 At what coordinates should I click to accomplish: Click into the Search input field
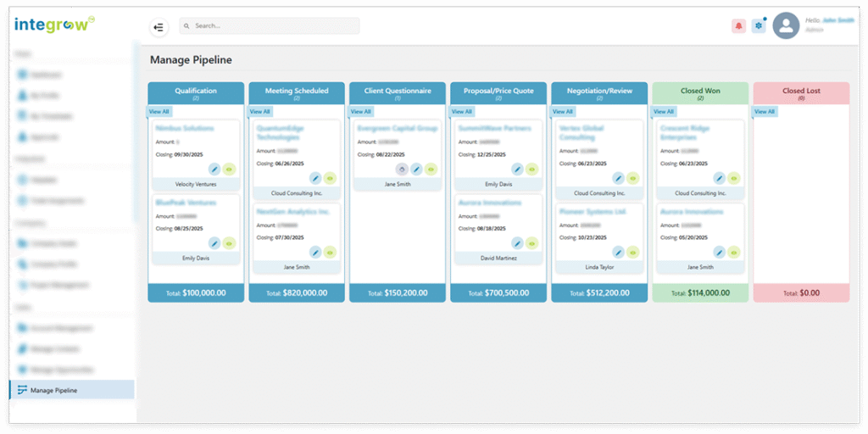point(271,26)
